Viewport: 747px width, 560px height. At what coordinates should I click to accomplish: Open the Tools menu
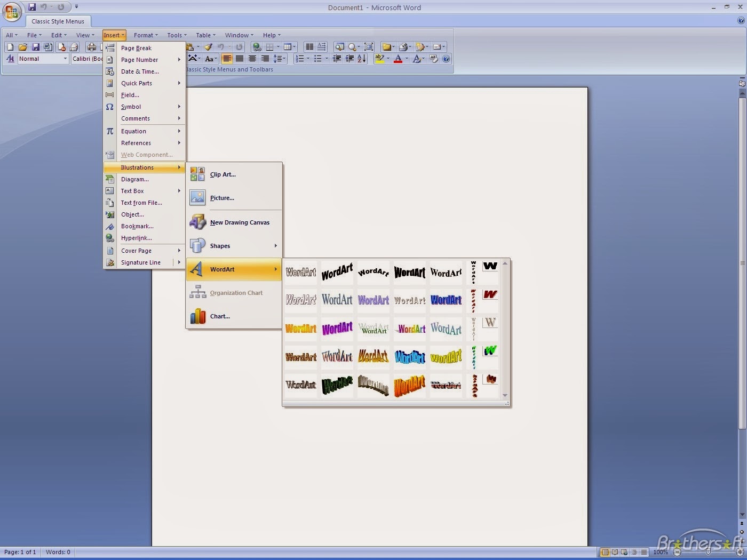pyautogui.click(x=177, y=35)
